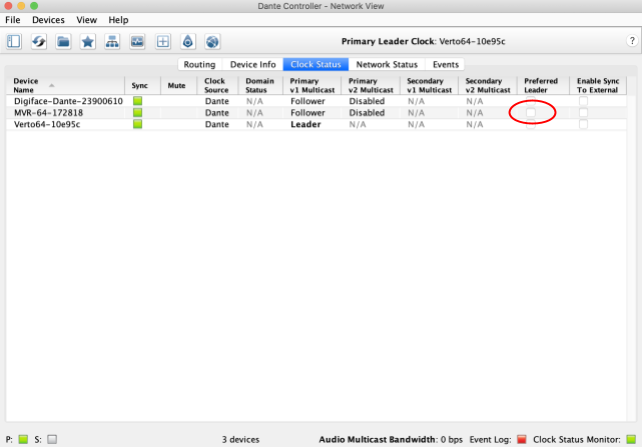Check Enable Sync To External for Digiface-Dante
This screenshot has height=447, width=642.
584,101
